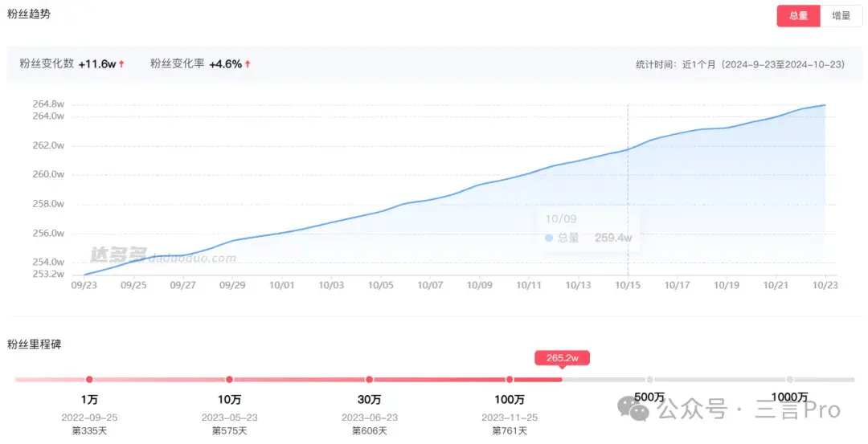Select the 1万 milestone dot
868x444 pixels.
[89, 380]
